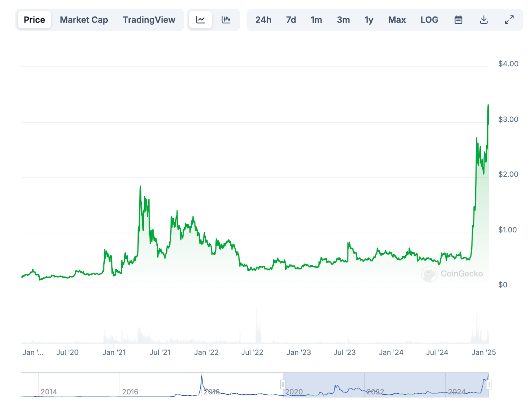Download the chart data

click(x=484, y=20)
